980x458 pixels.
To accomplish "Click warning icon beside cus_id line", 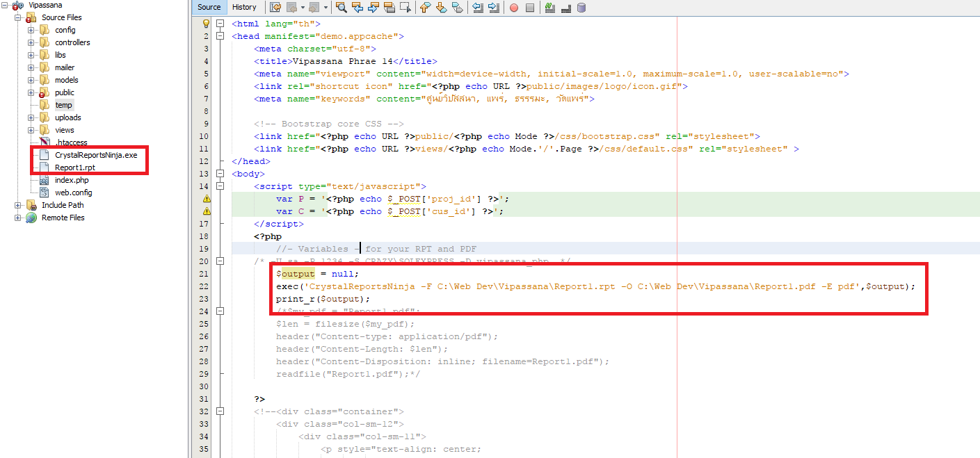I will (206, 211).
